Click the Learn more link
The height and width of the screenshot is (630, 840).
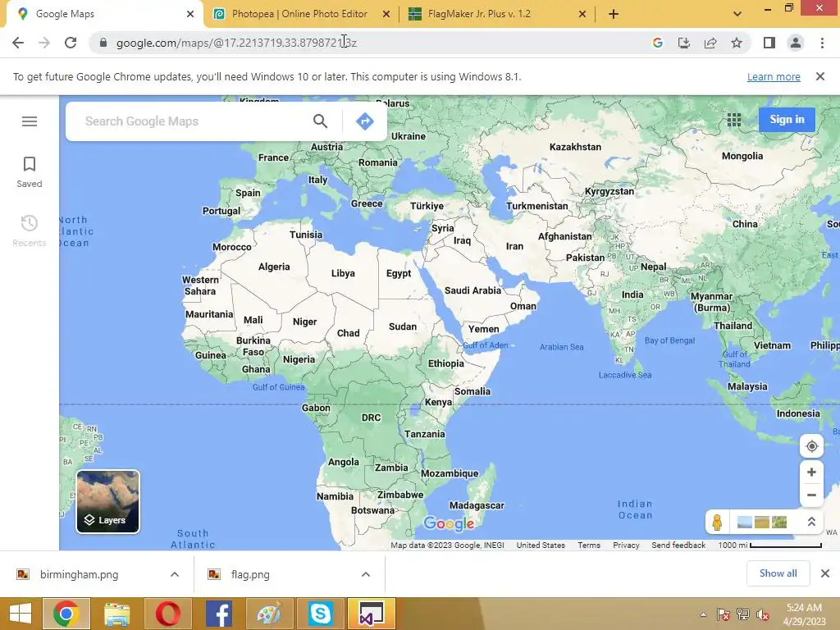(774, 76)
